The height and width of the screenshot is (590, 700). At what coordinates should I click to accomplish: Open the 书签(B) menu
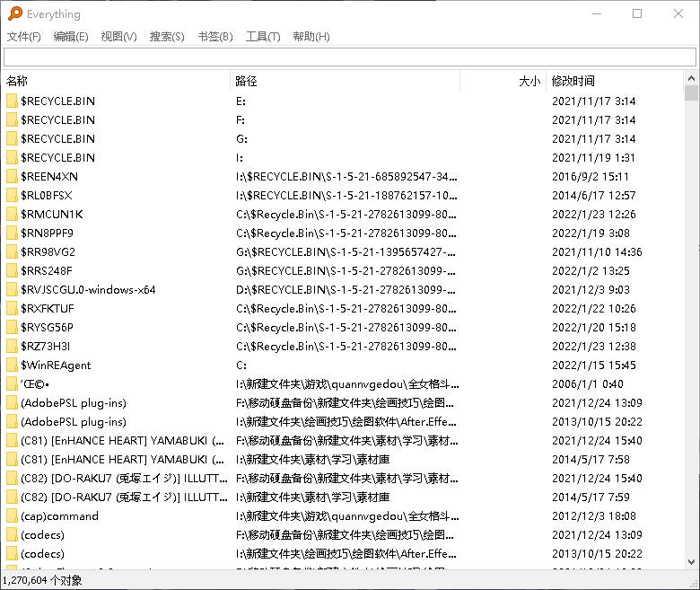(x=215, y=37)
